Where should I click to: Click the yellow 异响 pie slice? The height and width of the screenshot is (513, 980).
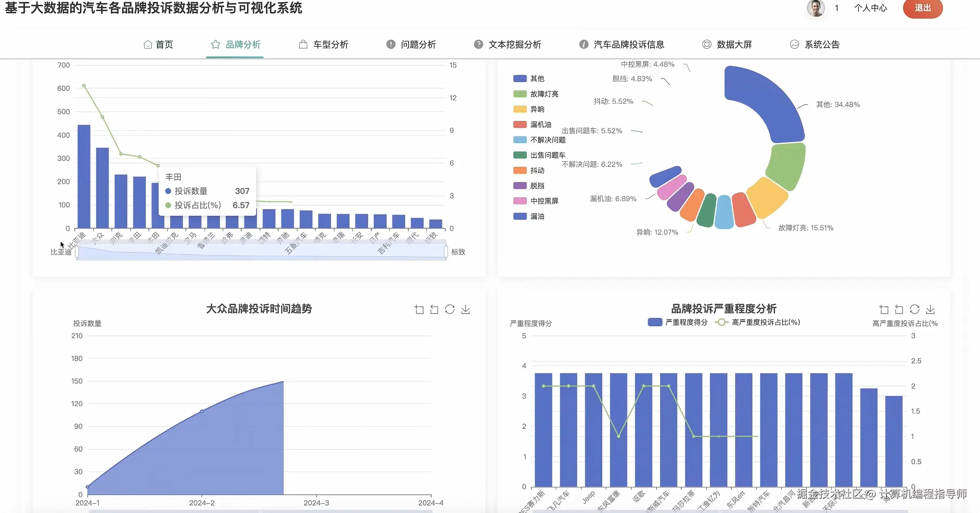click(767, 197)
